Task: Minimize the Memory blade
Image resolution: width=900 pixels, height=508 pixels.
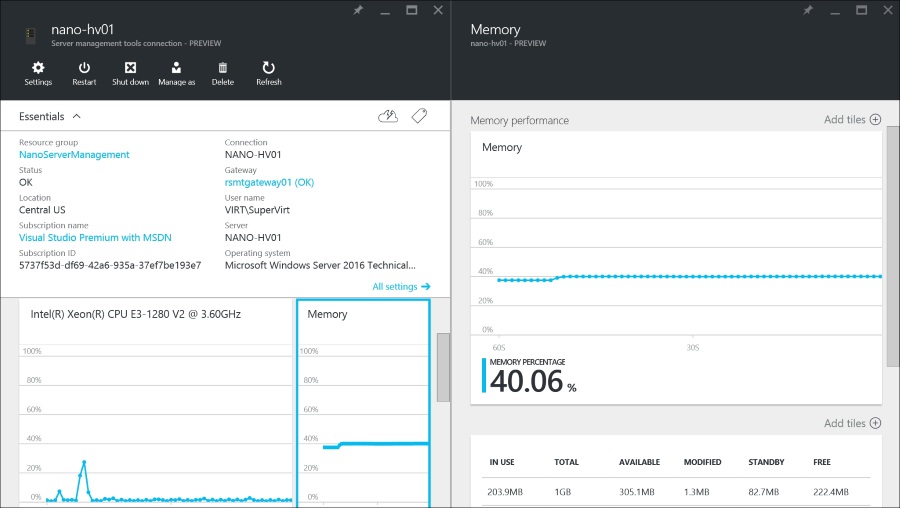Action: [835, 10]
